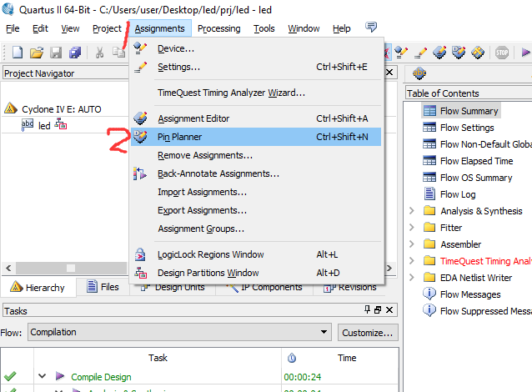
Task: Open Design Partitions Window
Action: pyautogui.click(x=256, y=273)
